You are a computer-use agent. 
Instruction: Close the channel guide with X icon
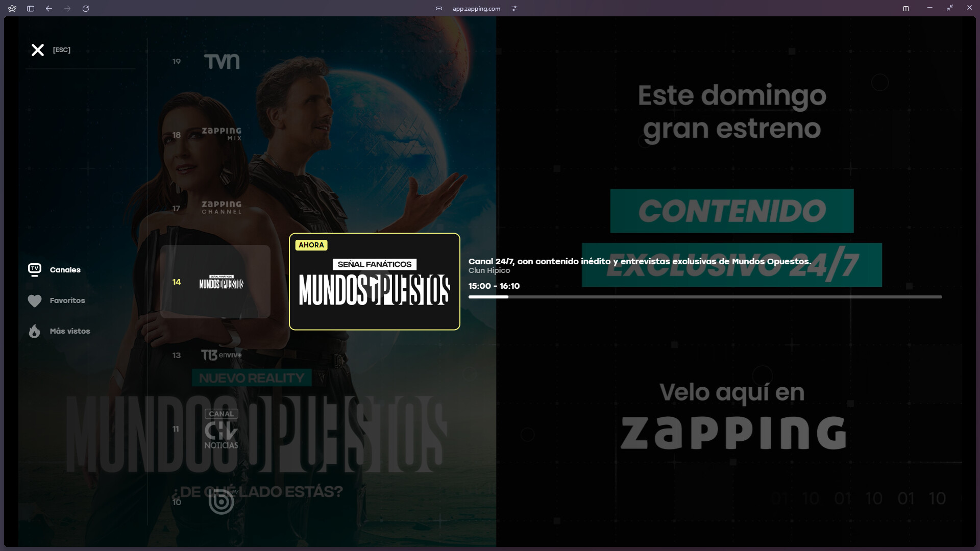pyautogui.click(x=37, y=50)
